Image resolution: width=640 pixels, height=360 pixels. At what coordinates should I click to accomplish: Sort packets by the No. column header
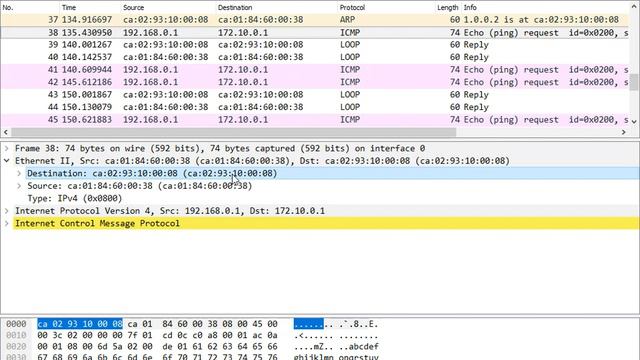[x=29, y=7]
